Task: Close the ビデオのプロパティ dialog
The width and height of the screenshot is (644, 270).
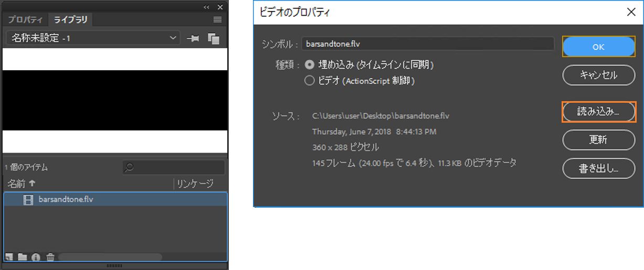Action: pos(631,12)
